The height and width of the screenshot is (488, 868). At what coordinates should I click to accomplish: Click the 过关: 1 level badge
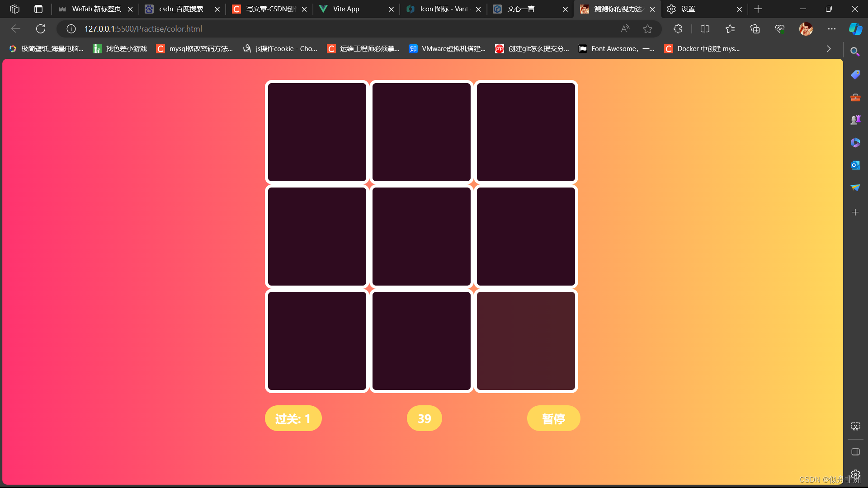pos(293,418)
